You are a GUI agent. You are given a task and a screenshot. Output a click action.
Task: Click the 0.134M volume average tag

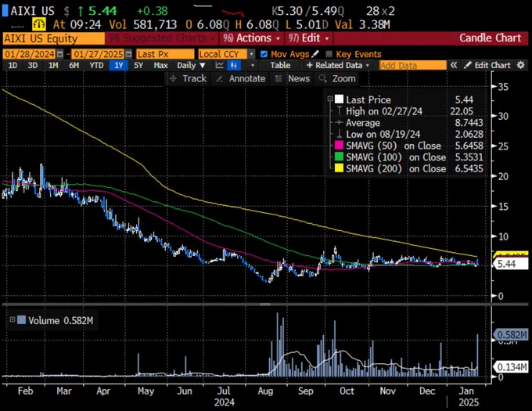(x=510, y=367)
